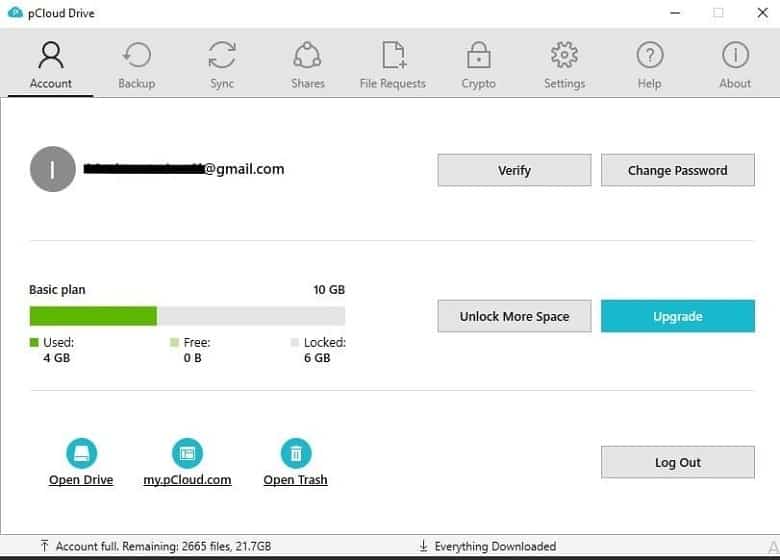Follow the my.pCloud.com link
Image resolution: width=780 pixels, height=560 pixels.
[x=187, y=480]
